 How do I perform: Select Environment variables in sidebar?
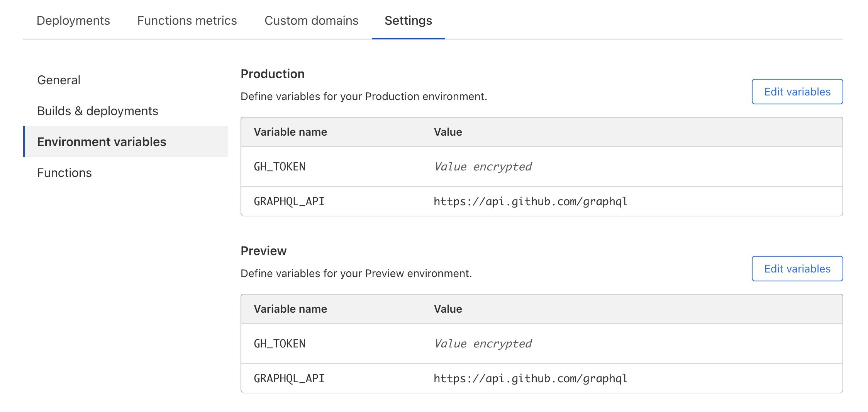pyautogui.click(x=102, y=142)
